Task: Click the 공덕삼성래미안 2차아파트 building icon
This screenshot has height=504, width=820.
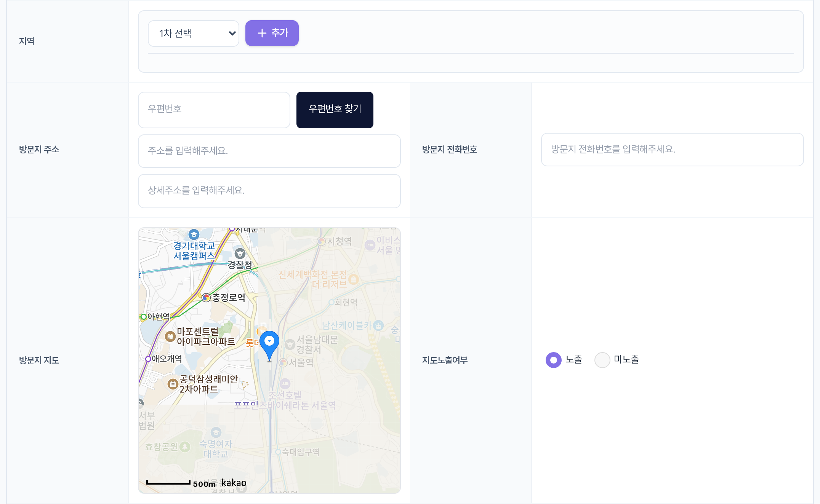Action: [173, 384]
